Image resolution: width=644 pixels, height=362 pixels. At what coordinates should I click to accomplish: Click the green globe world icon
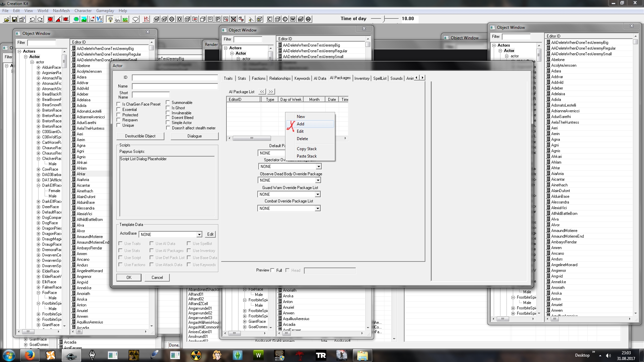click(76, 19)
